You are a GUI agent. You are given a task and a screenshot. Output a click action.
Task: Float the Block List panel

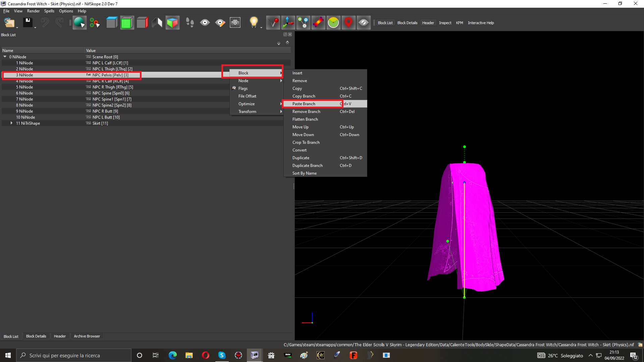click(285, 35)
